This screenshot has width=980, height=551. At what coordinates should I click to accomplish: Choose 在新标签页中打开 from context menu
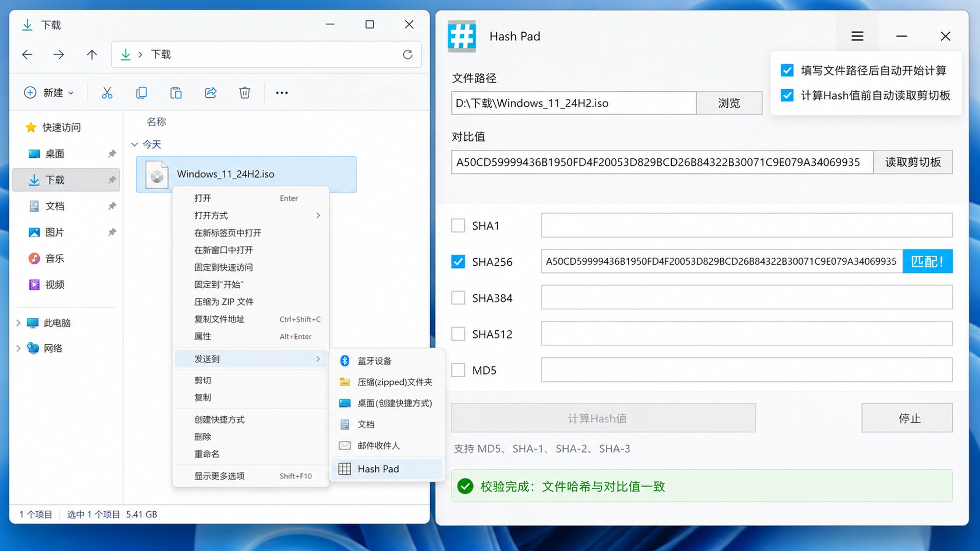point(251,233)
